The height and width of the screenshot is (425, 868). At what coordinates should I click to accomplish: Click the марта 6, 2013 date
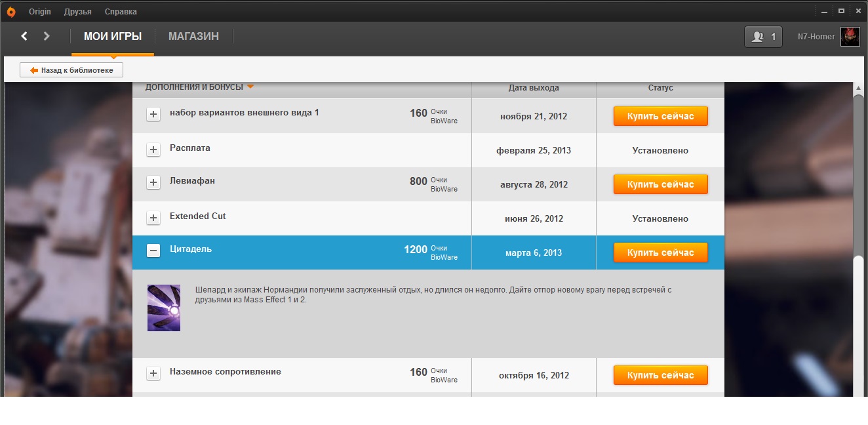pos(534,253)
